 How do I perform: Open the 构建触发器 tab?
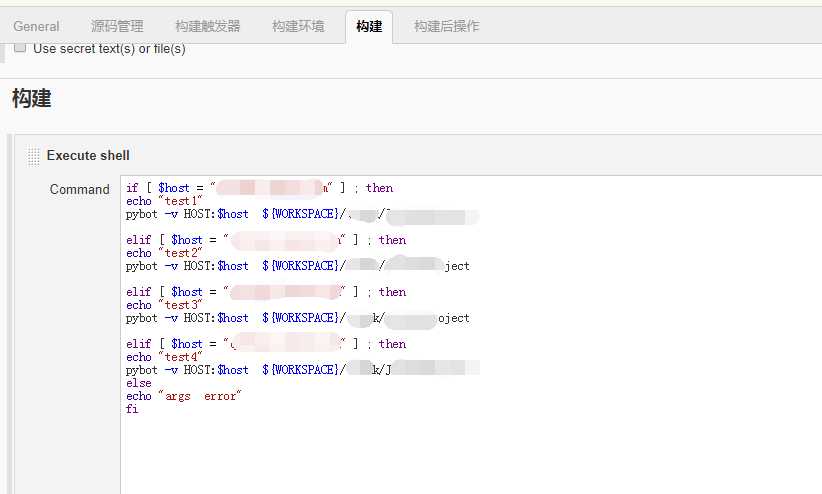pyautogui.click(x=208, y=26)
